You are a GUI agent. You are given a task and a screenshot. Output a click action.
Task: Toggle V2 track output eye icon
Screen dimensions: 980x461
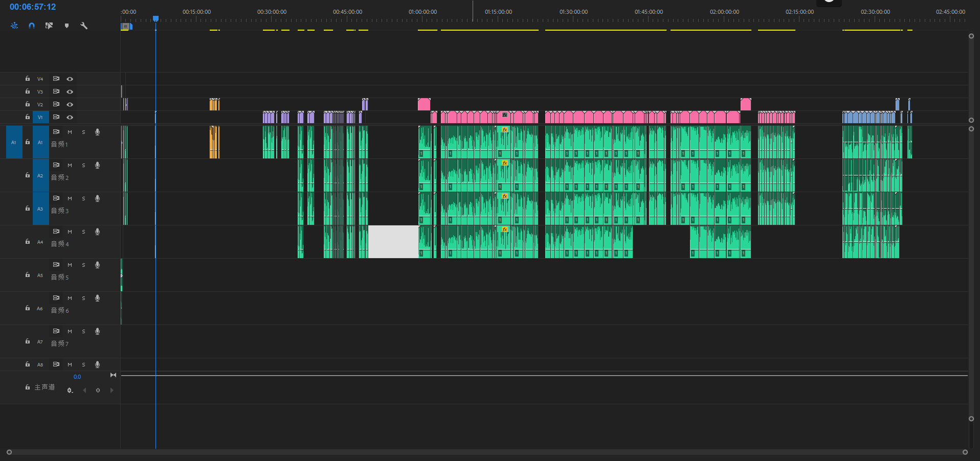coord(70,105)
